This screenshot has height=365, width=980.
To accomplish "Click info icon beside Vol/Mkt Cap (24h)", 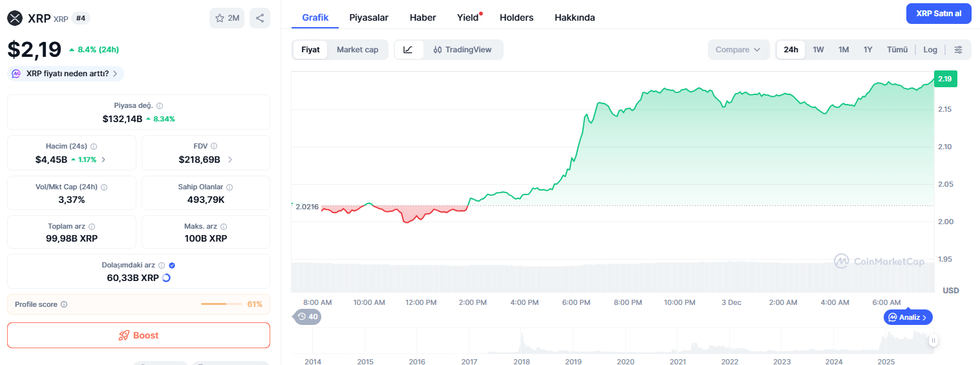I will [x=104, y=187].
